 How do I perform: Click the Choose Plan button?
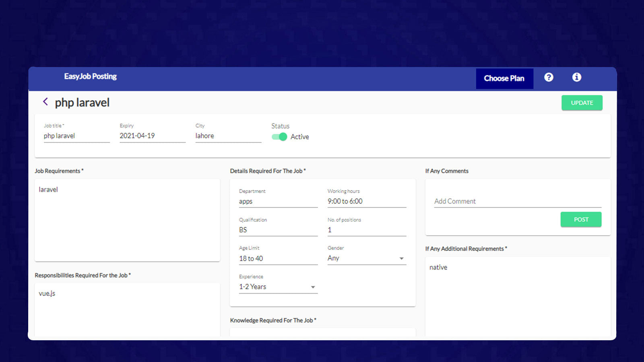pyautogui.click(x=504, y=78)
